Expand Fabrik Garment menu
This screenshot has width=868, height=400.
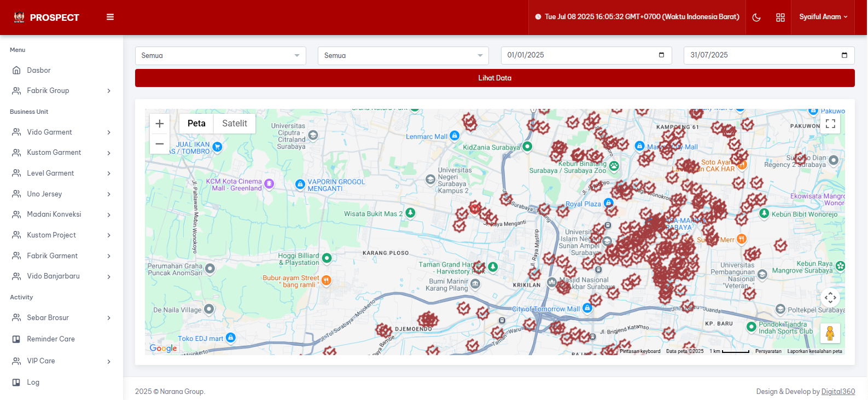[61, 256]
